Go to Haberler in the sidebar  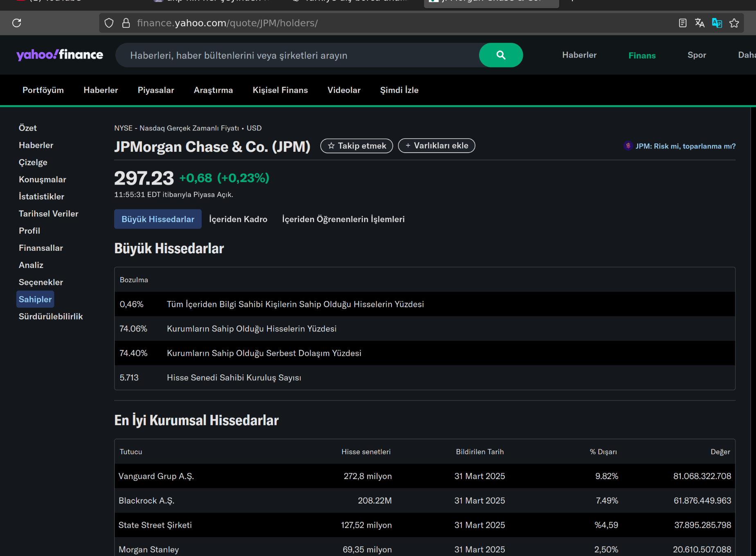(36, 145)
